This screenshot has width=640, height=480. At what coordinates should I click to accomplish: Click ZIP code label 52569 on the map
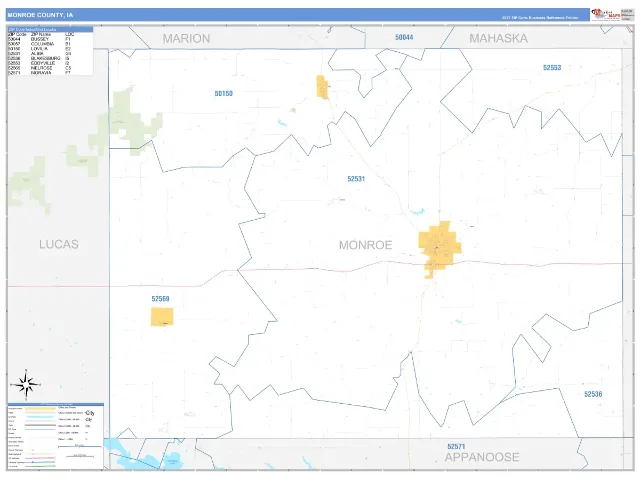coord(160,299)
